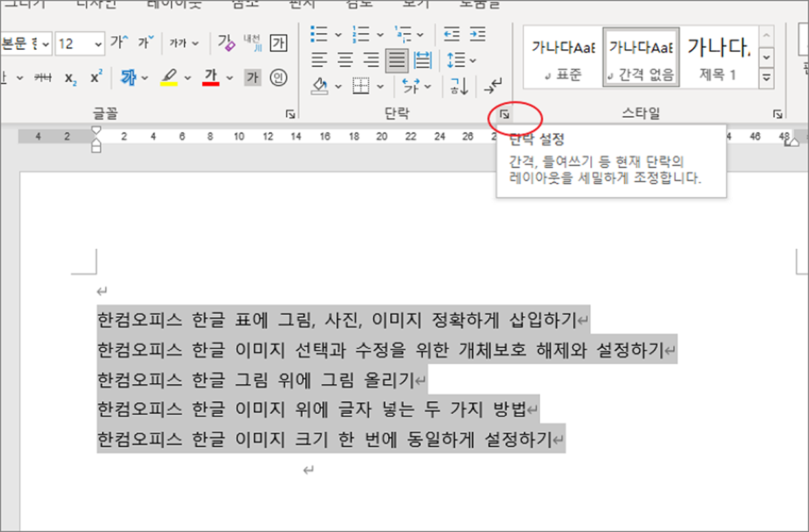809x532 pixels.
Task: Expand the font color dropdown arrow
Action: coord(230,78)
